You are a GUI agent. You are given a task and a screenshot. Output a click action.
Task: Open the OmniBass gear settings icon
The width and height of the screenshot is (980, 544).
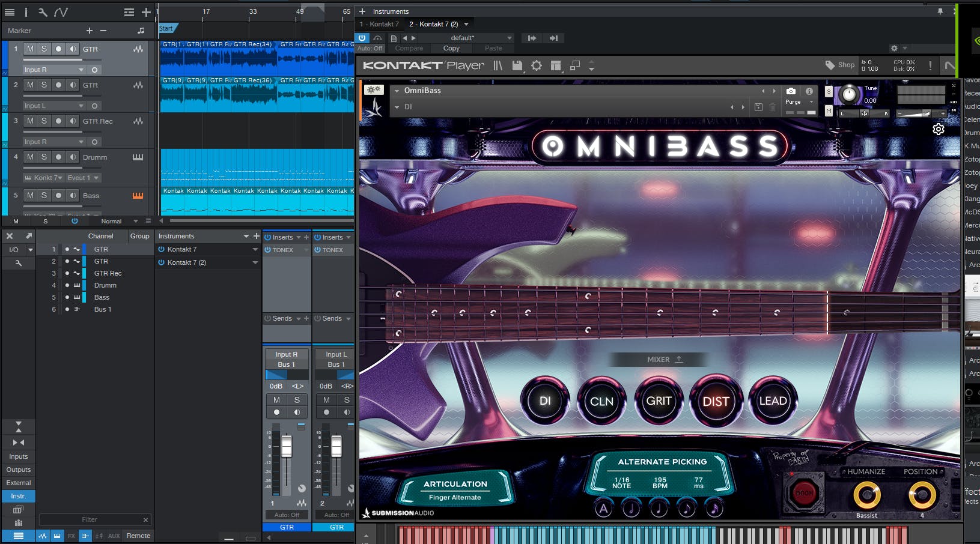[x=938, y=129]
